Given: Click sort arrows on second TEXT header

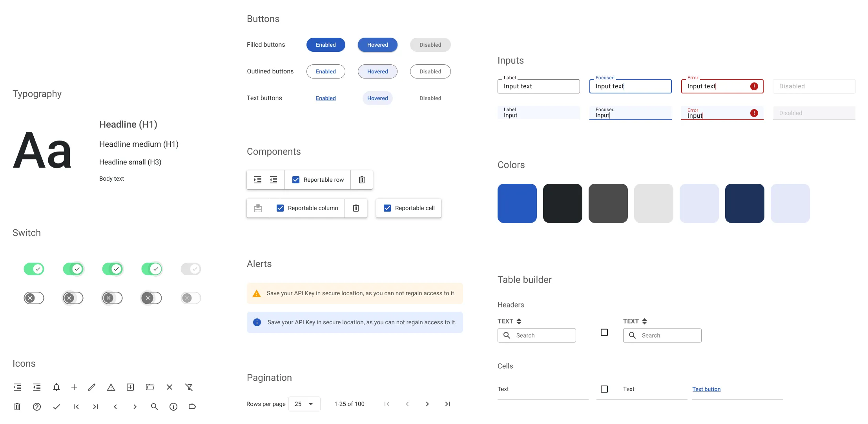Looking at the screenshot, I should (644, 321).
